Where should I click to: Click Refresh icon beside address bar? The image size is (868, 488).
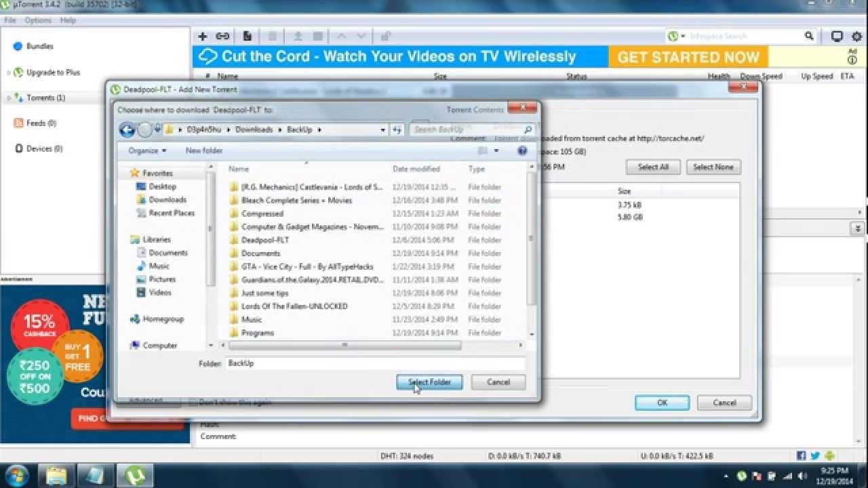point(397,129)
